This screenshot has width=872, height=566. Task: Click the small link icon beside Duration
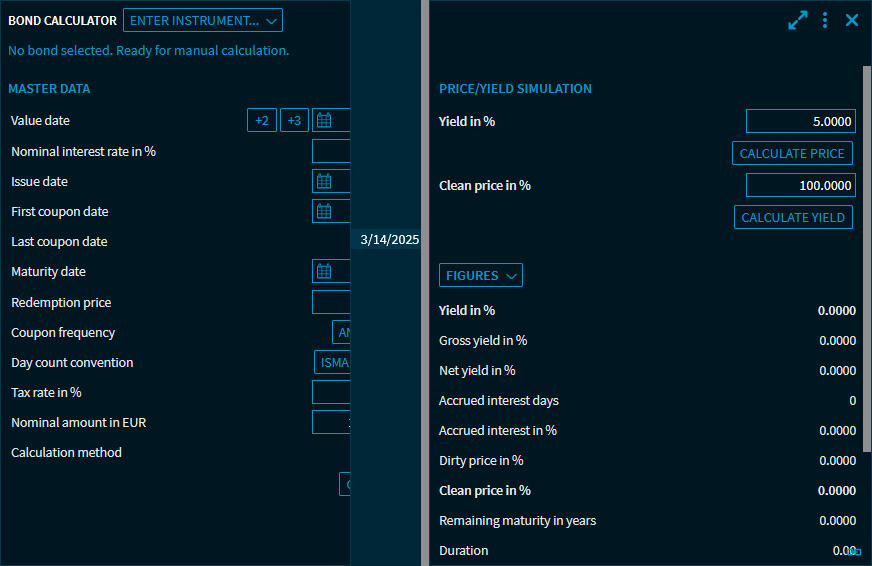(x=855, y=551)
